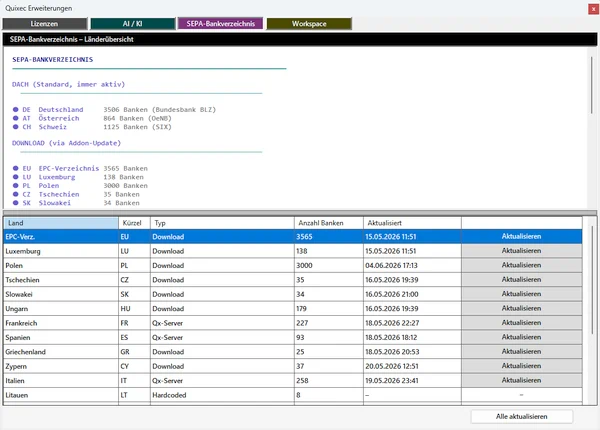Close the Quixec Erweiterungen window

(x=593, y=9)
